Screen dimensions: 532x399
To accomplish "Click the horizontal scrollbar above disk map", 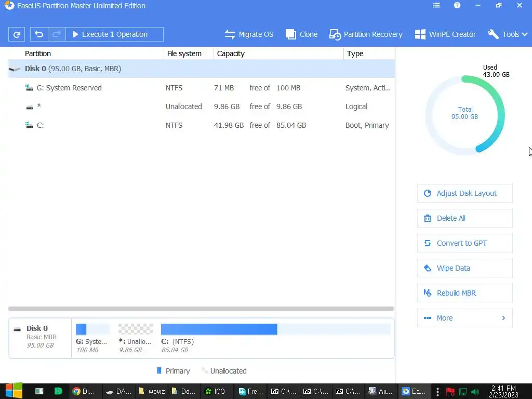I will tap(201, 309).
